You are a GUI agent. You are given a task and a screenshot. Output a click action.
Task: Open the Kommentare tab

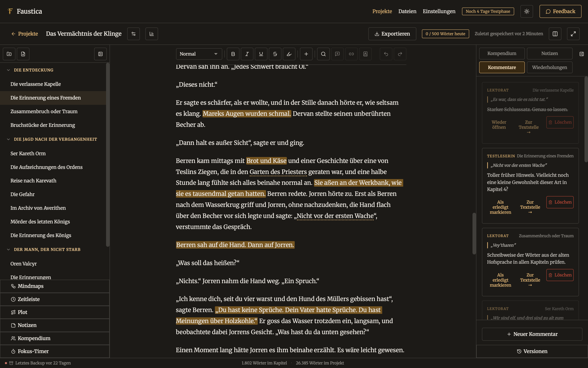point(502,67)
